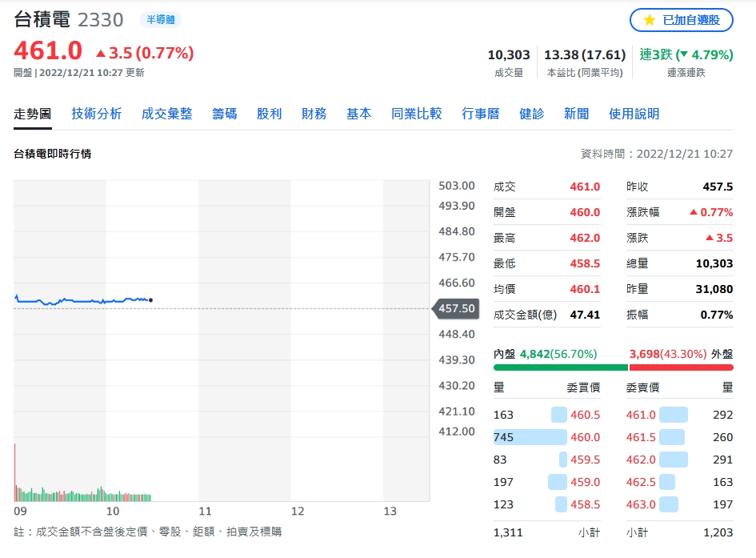Select ask price 462.5
756x558 pixels.
(641, 482)
